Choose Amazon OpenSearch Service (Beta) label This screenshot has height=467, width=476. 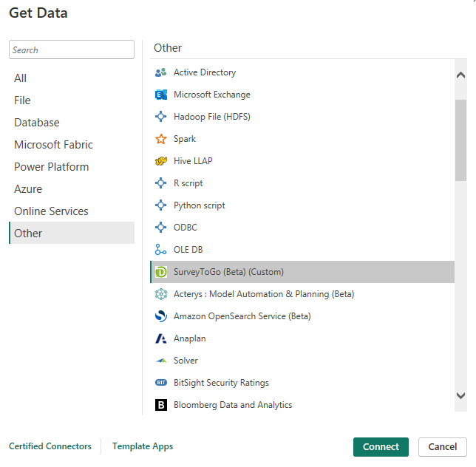(242, 316)
